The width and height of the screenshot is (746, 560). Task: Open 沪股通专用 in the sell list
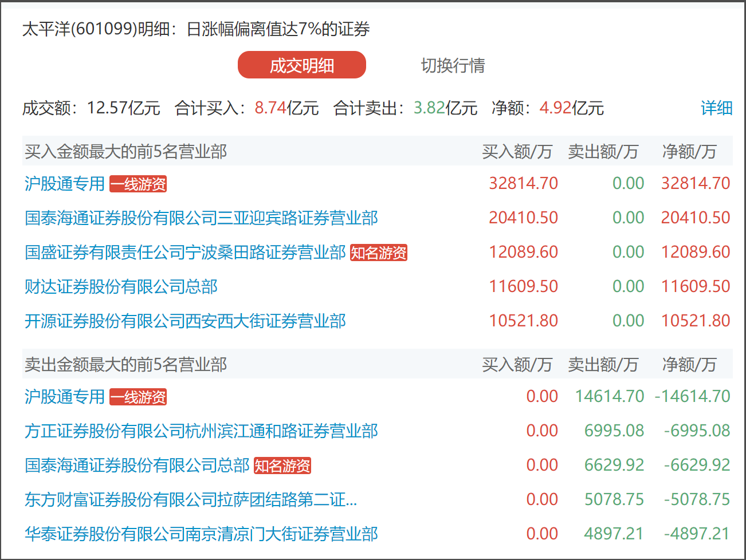[x=64, y=397]
